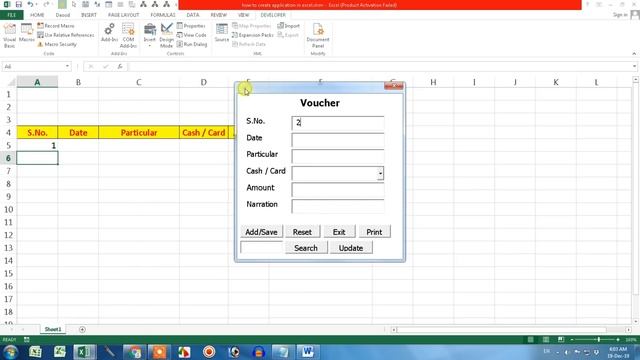Select the column A header

tap(37, 82)
